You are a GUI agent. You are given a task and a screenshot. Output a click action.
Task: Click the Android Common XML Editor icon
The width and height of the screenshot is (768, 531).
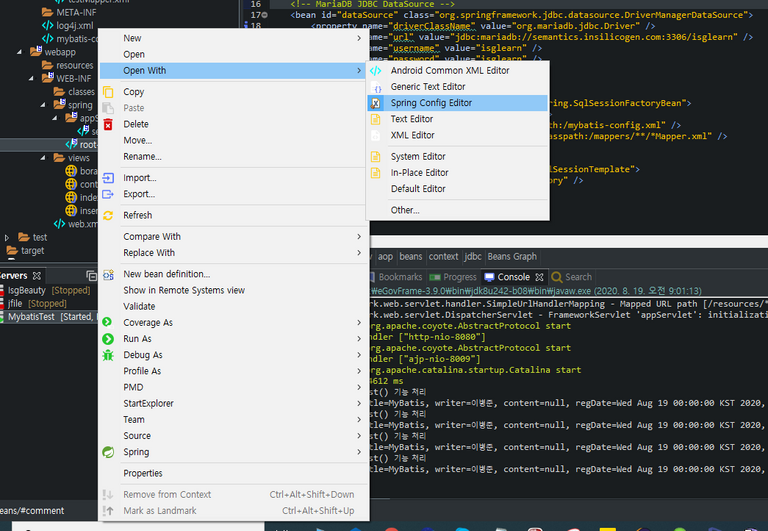click(376, 71)
